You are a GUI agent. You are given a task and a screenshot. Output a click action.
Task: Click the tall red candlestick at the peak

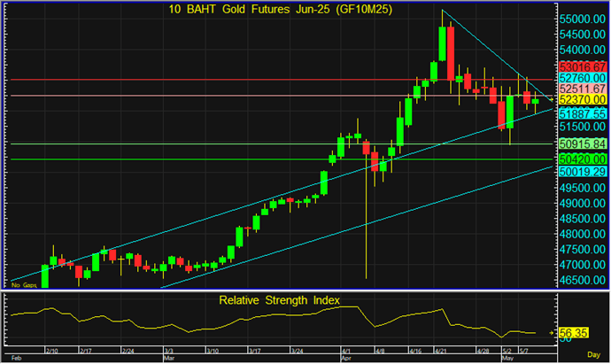click(452, 53)
